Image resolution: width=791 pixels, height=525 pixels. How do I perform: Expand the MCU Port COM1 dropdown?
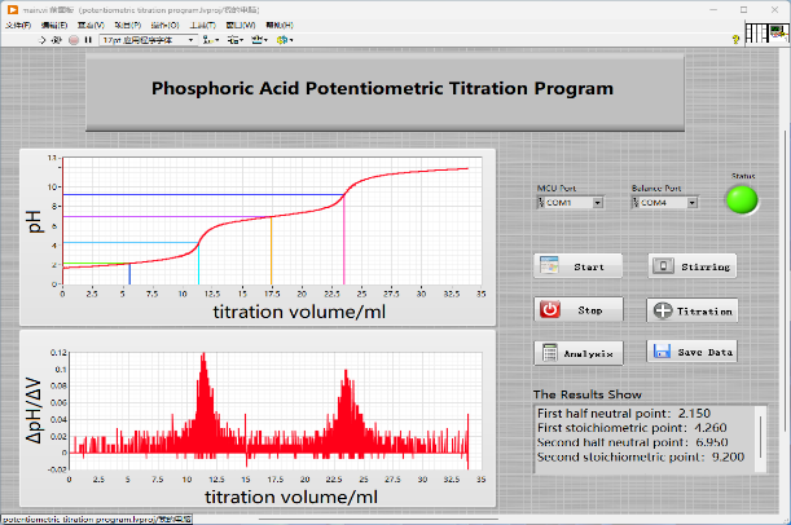(x=597, y=203)
